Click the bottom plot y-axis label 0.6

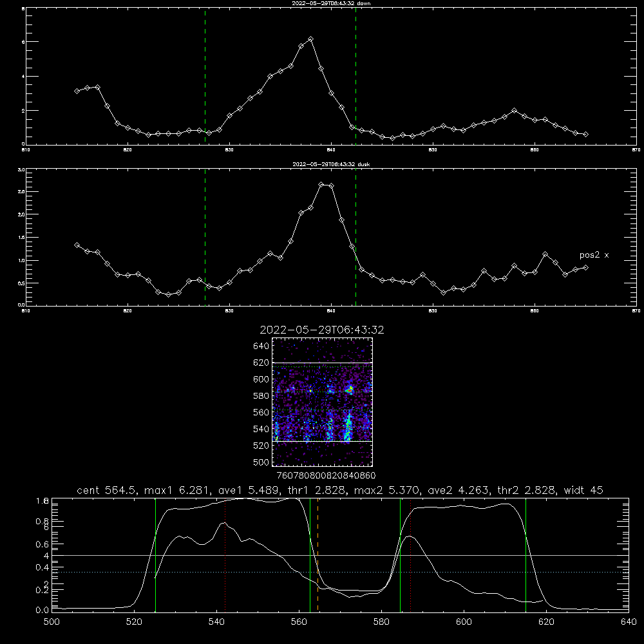click(x=43, y=544)
